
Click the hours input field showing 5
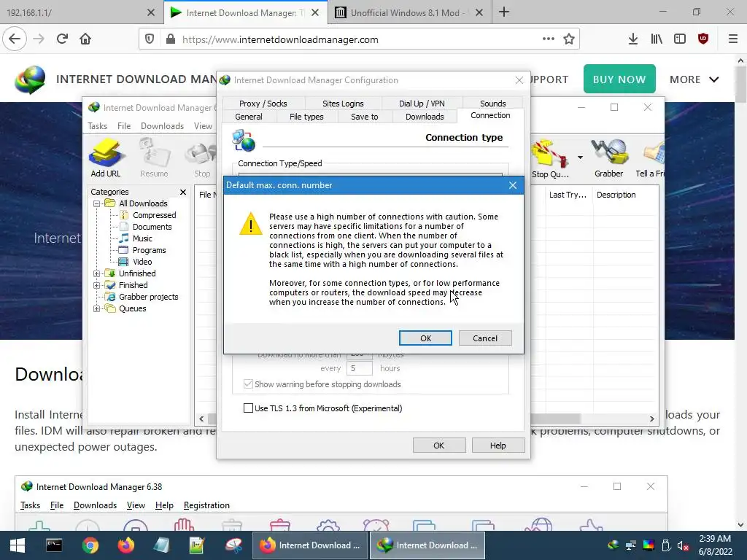(x=359, y=368)
